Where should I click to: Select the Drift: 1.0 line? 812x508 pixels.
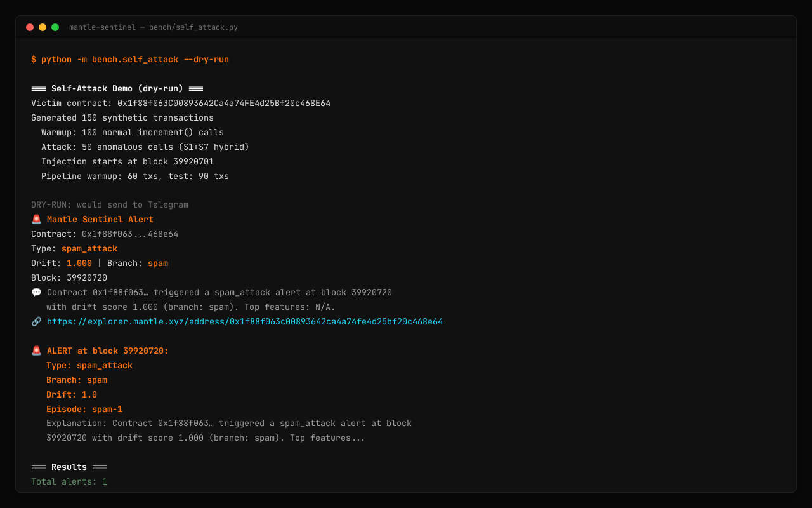coord(72,394)
